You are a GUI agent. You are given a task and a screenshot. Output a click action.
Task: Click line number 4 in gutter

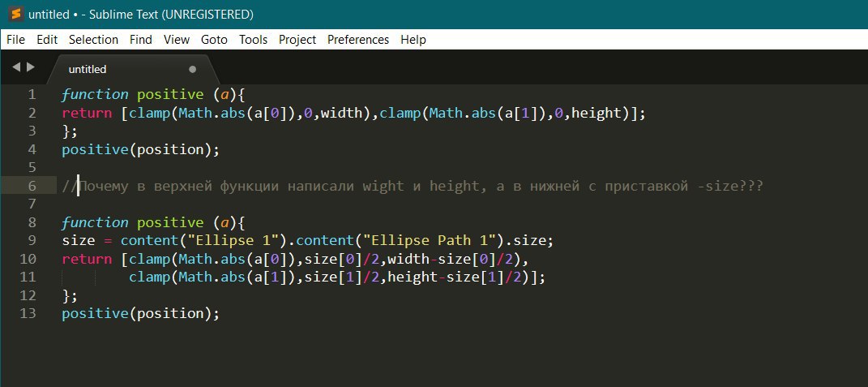pyautogui.click(x=32, y=150)
